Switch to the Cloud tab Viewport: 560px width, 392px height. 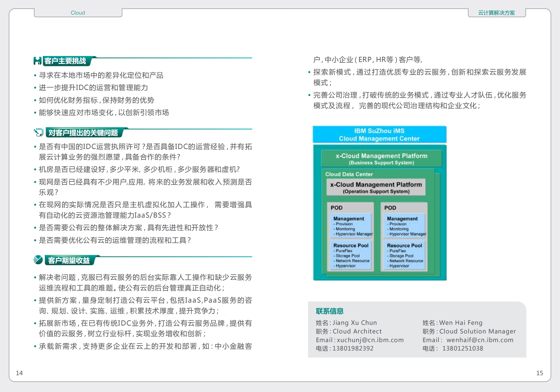[78, 12]
